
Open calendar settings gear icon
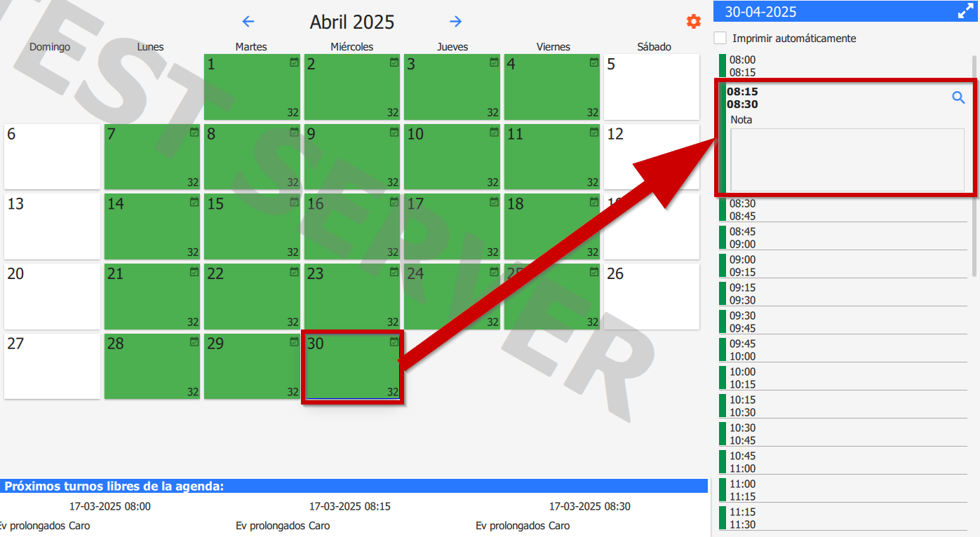tap(693, 22)
